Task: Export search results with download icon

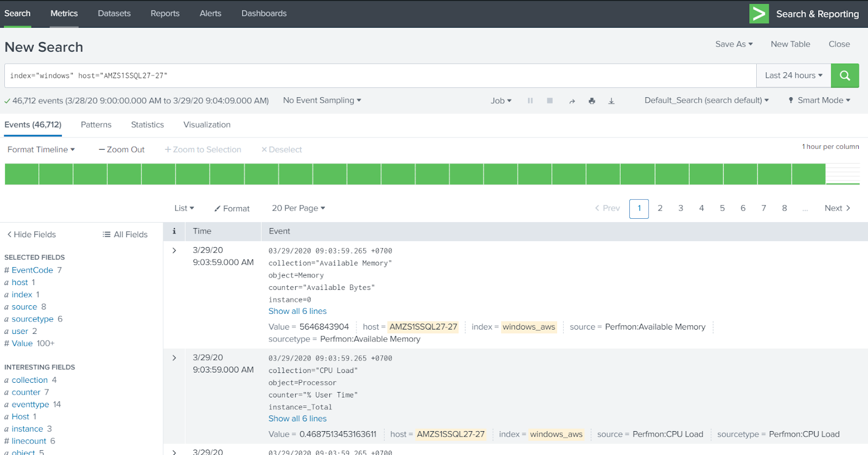Action: (x=611, y=101)
